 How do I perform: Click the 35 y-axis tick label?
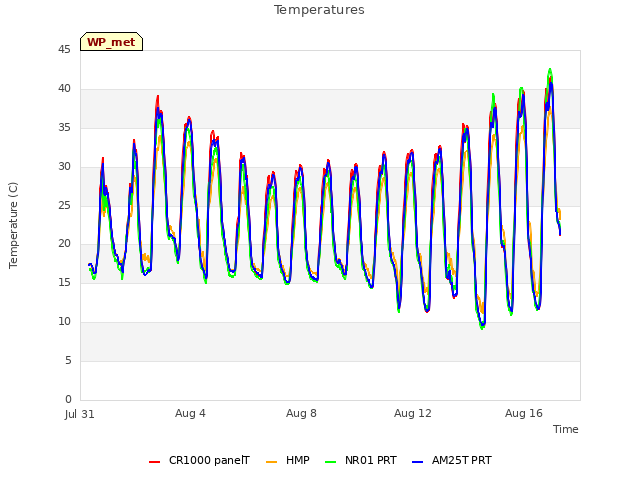[64, 128]
